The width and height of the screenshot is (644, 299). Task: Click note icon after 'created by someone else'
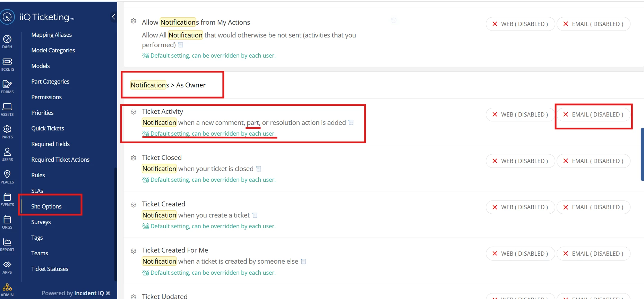tap(303, 262)
